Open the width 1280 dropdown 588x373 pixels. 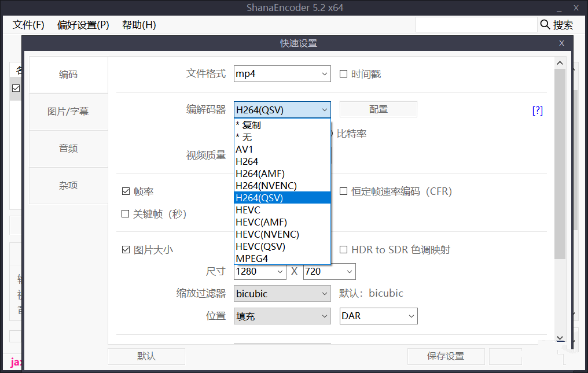pos(260,271)
